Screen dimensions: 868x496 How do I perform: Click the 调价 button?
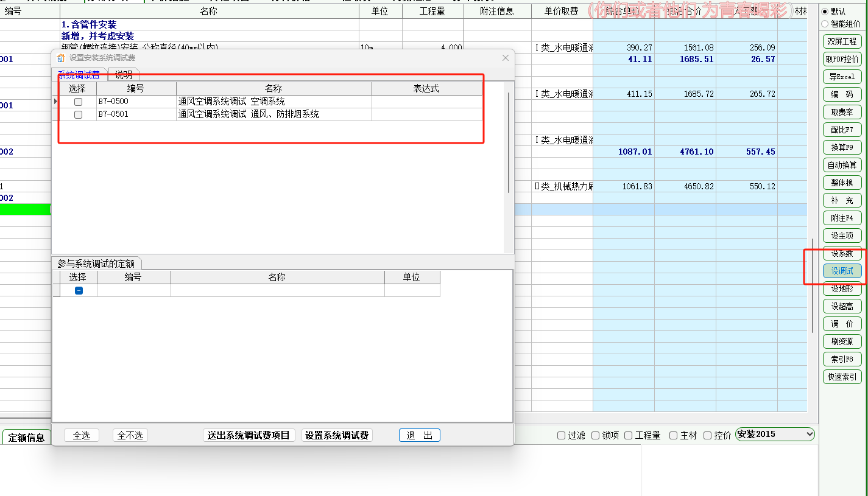(842, 324)
